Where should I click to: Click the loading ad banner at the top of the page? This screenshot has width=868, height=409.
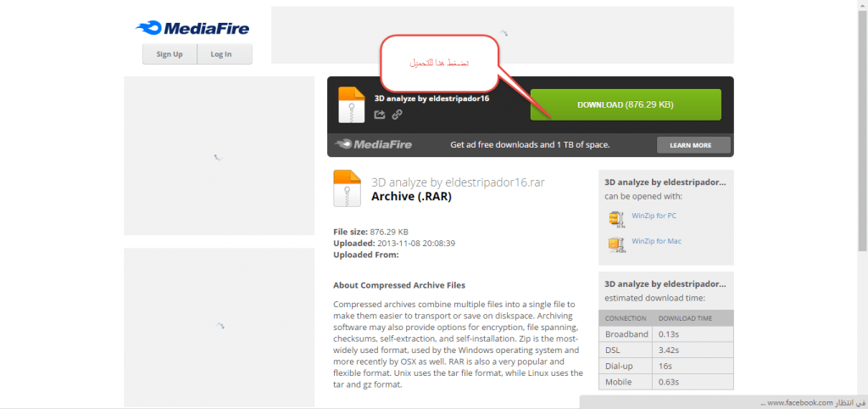[502, 35]
